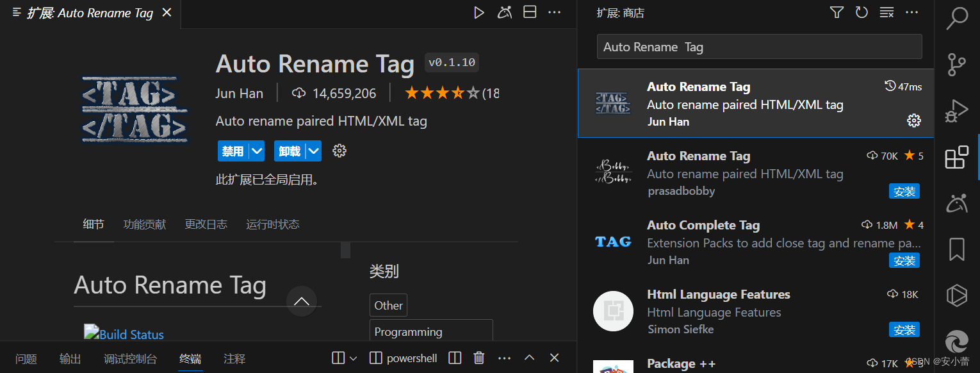The image size is (980, 373).
Task: Click the extension search input field
Action: pos(759,47)
